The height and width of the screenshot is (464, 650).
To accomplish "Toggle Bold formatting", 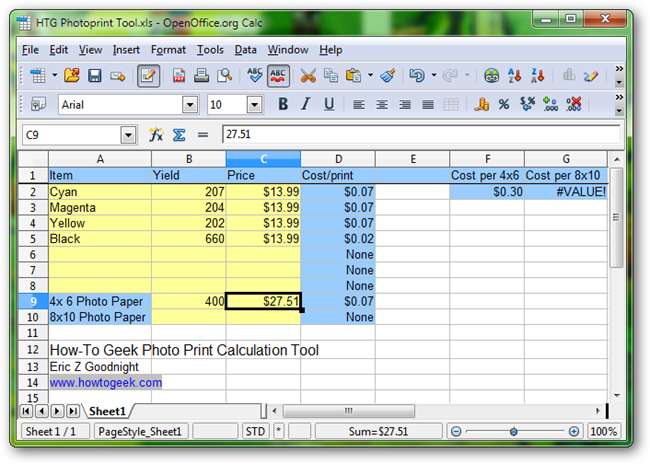I will (x=283, y=104).
